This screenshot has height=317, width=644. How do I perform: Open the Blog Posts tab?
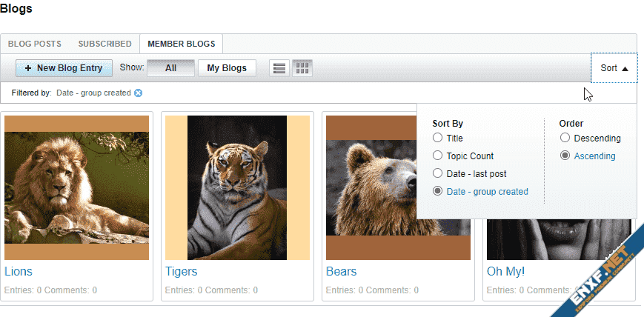35,44
